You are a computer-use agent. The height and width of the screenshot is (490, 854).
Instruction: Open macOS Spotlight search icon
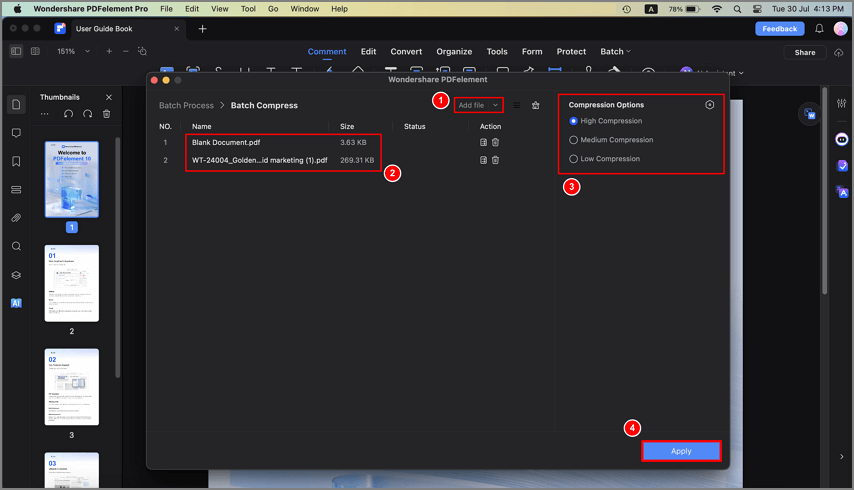[737, 9]
